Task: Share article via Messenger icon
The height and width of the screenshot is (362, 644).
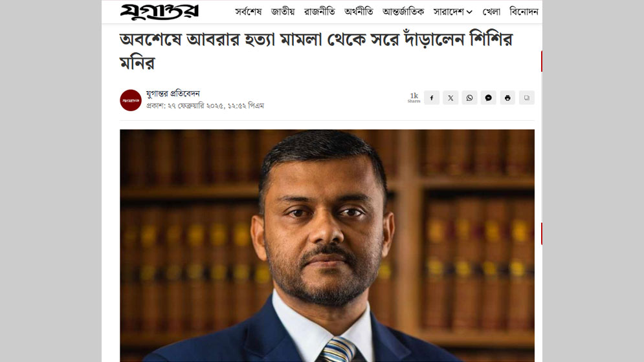Action: [x=488, y=98]
